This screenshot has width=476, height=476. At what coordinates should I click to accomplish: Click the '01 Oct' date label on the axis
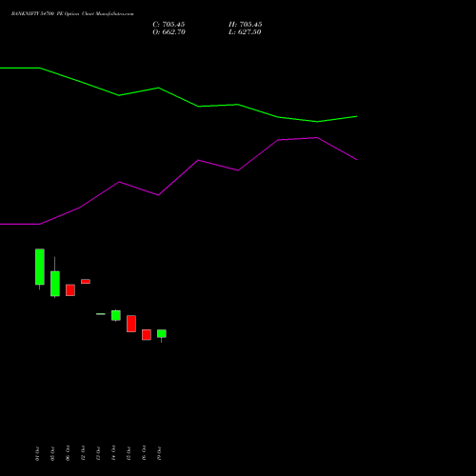(x=37, y=453)
